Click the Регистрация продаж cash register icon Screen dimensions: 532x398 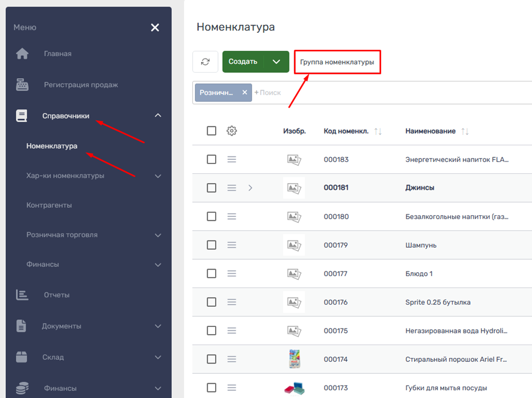[22, 85]
